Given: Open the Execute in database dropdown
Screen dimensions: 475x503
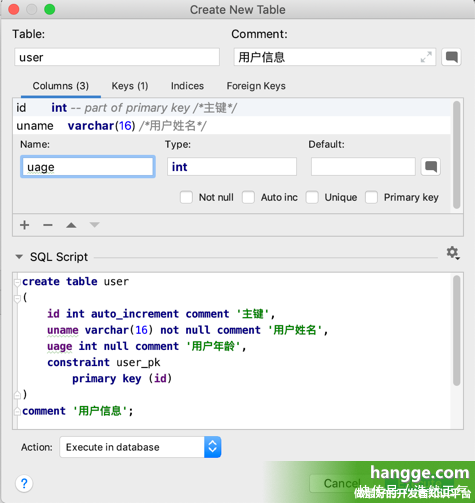Looking at the screenshot, I should tap(140, 447).
